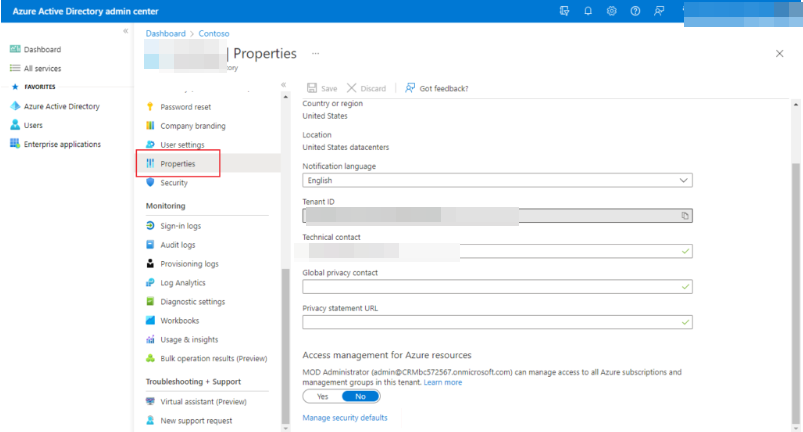803x432 pixels.
Task: Click the Password reset key icon
Action: click(x=150, y=106)
